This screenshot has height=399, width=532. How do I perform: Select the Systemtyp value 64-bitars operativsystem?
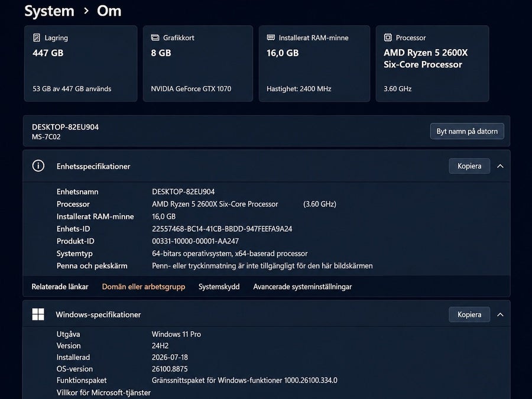click(x=230, y=254)
